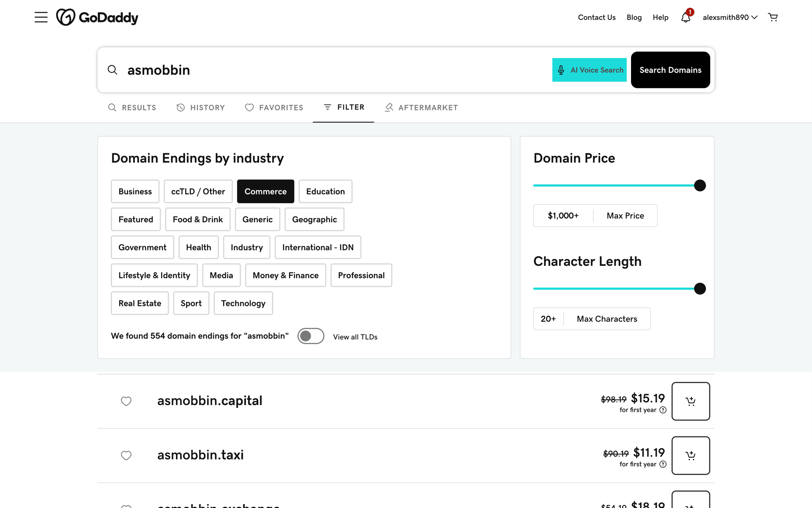Click the GoDaddy logo

coord(97,17)
